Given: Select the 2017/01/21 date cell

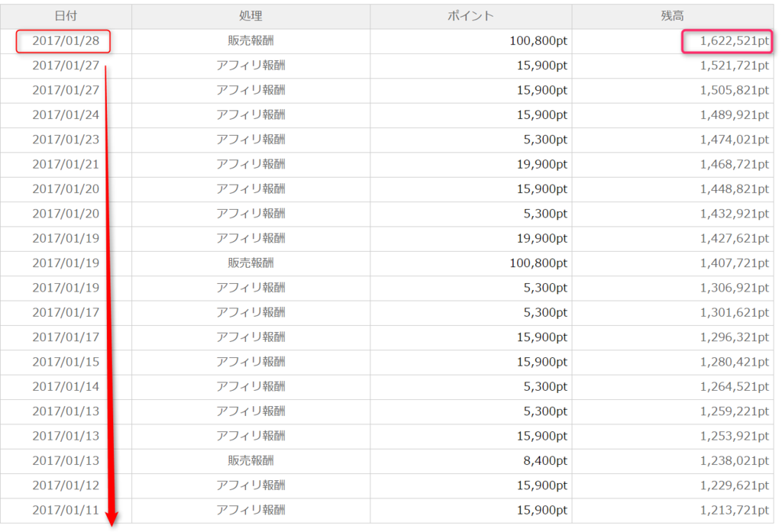Looking at the screenshot, I should coord(66,164).
